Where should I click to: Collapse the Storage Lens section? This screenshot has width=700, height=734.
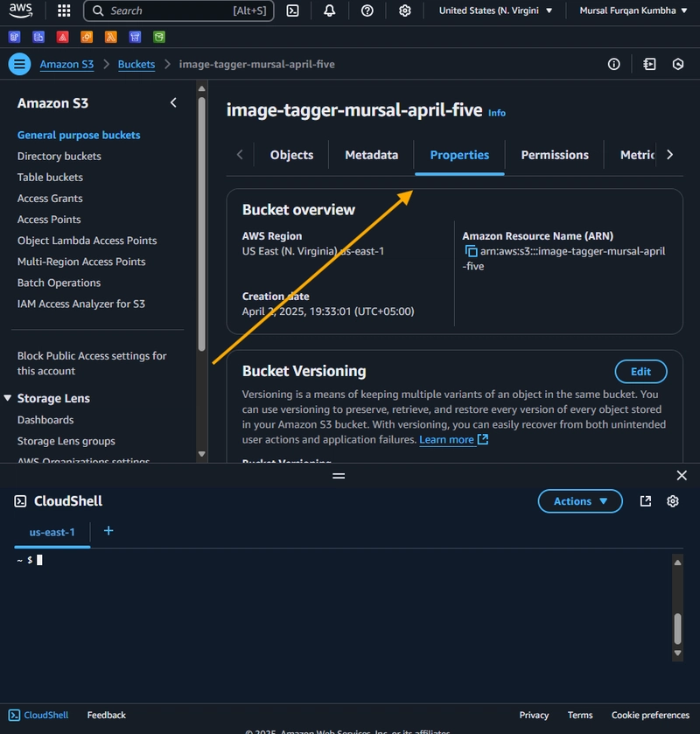(x=8, y=398)
